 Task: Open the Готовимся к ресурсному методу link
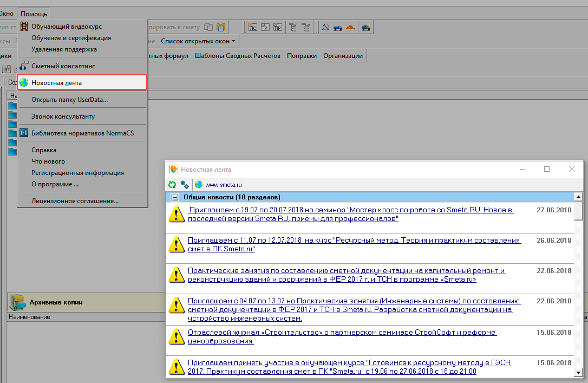click(350, 367)
